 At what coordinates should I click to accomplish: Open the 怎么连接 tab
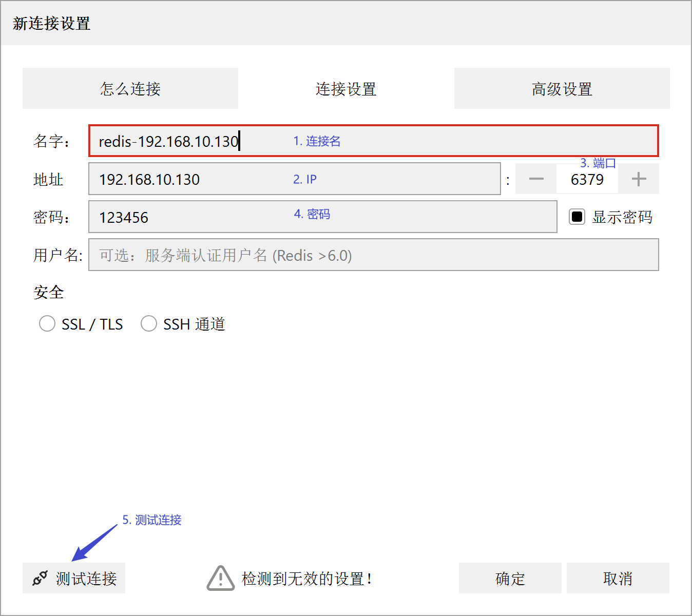130,88
